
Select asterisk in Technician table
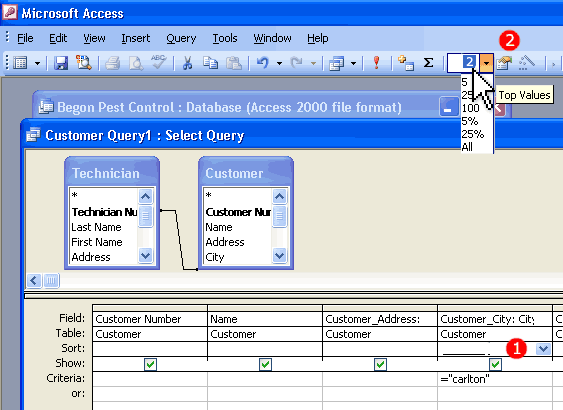click(x=75, y=196)
